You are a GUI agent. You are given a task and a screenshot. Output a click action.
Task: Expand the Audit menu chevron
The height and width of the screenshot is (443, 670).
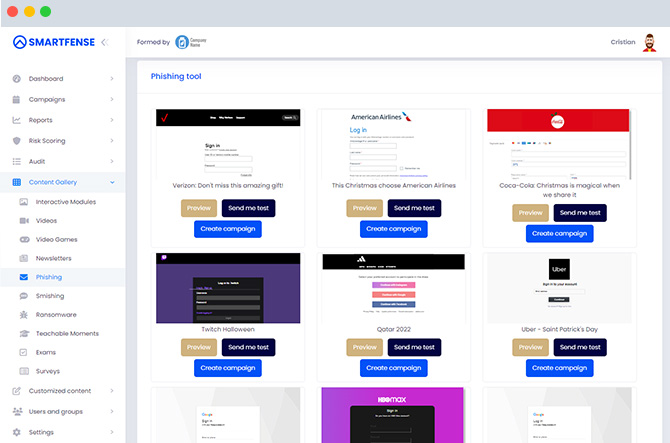112,161
